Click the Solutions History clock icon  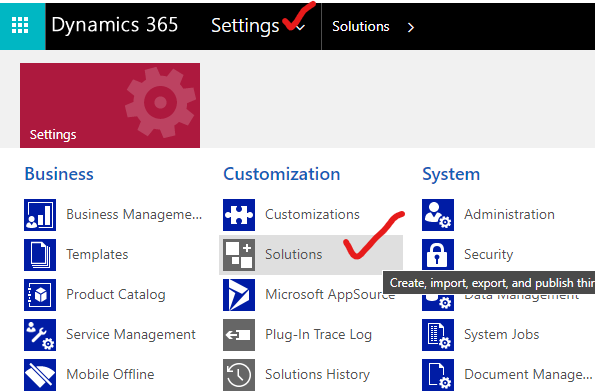click(239, 375)
